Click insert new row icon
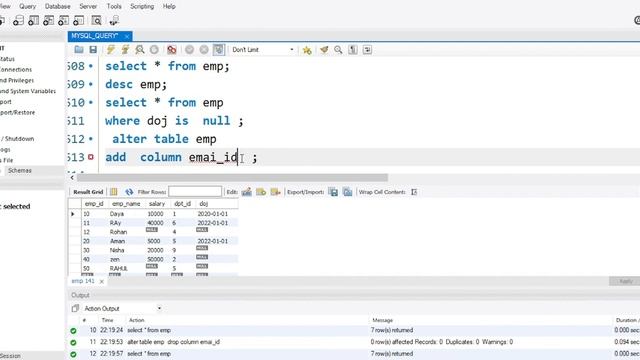Viewport: 640px width, 360px height. (x=261, y=192)
